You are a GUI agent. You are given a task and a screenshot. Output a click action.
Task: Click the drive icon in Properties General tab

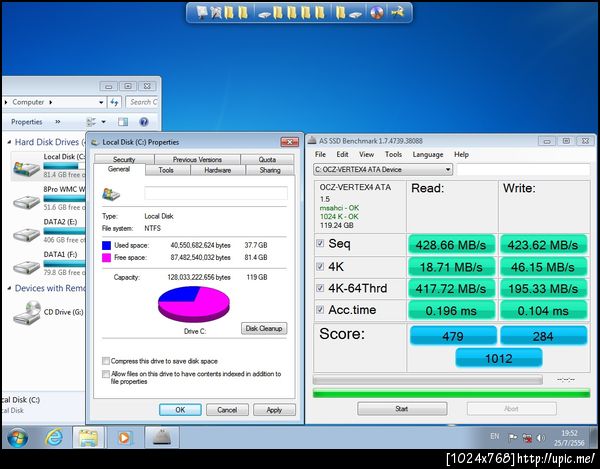[x=111, y=194]
